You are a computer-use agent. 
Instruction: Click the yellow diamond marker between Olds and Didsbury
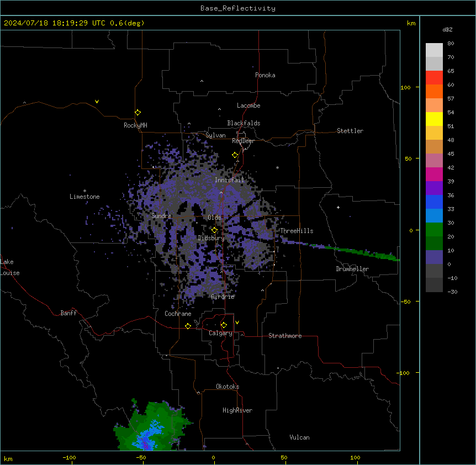coord(214,230)
